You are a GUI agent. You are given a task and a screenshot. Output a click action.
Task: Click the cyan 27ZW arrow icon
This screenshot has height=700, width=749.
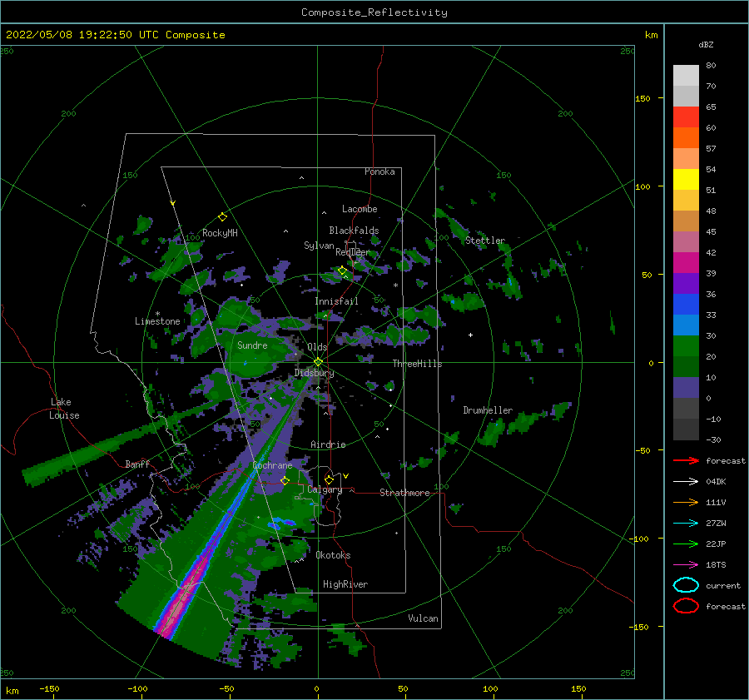pos(686,524)
